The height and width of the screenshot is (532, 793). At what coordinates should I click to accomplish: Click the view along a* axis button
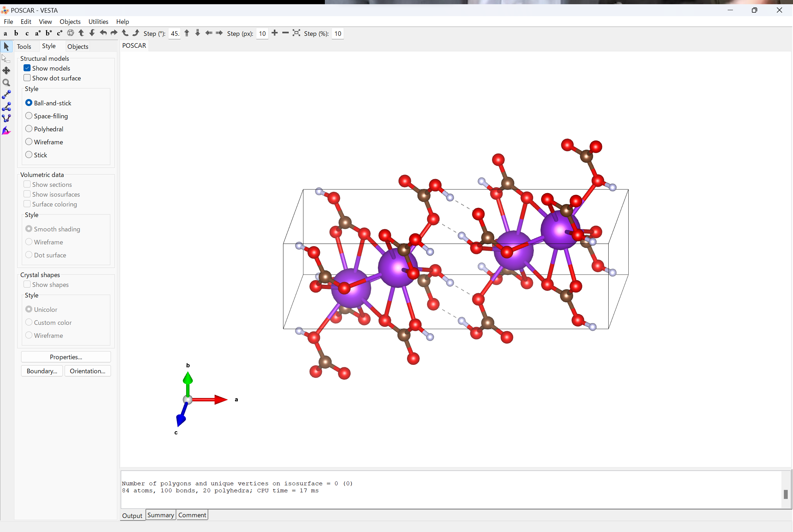38,33
